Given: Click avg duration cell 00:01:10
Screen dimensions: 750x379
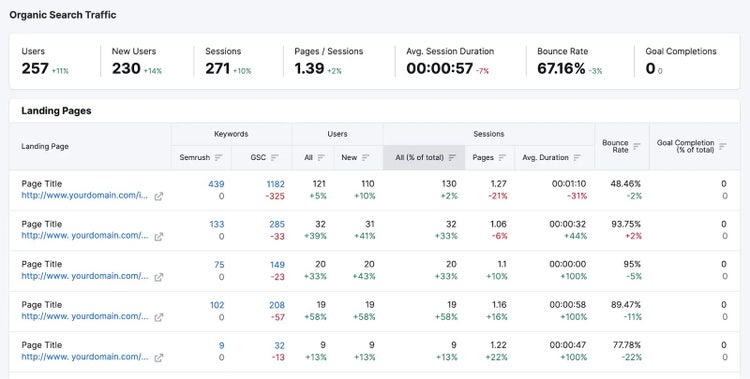Looking at the screenshot, I should pos(569,184).
